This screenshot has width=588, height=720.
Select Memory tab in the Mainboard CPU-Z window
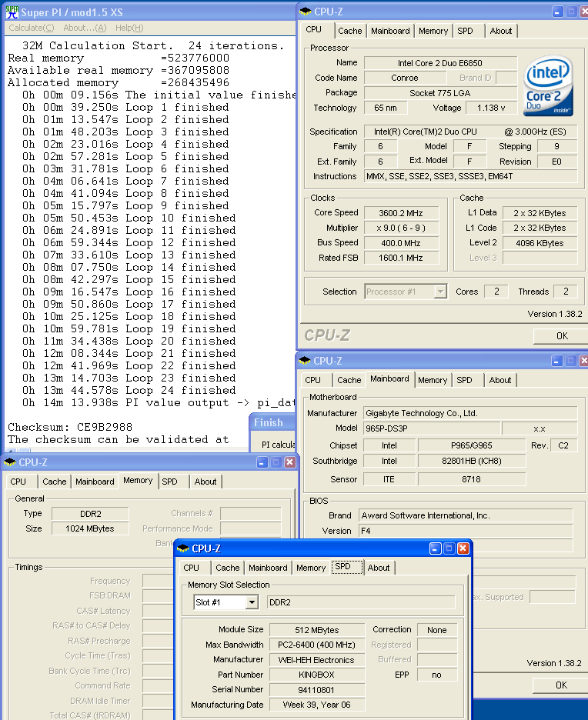[433, 380]
